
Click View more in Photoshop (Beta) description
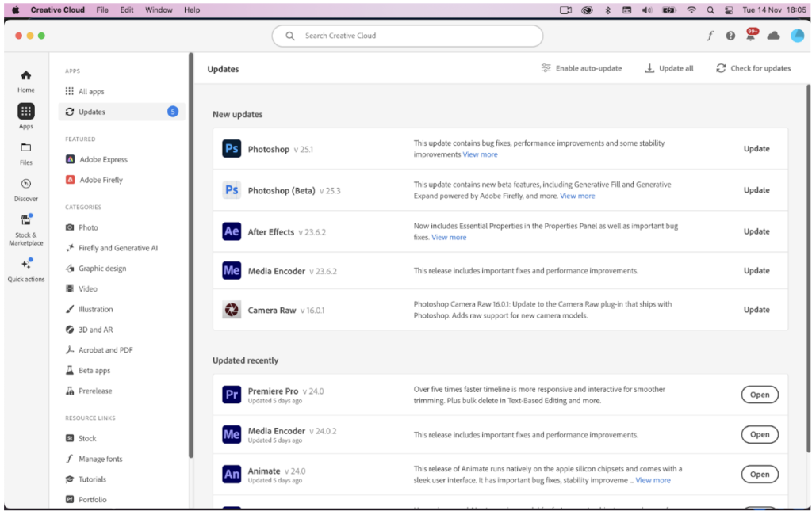[x=577, y=196]
